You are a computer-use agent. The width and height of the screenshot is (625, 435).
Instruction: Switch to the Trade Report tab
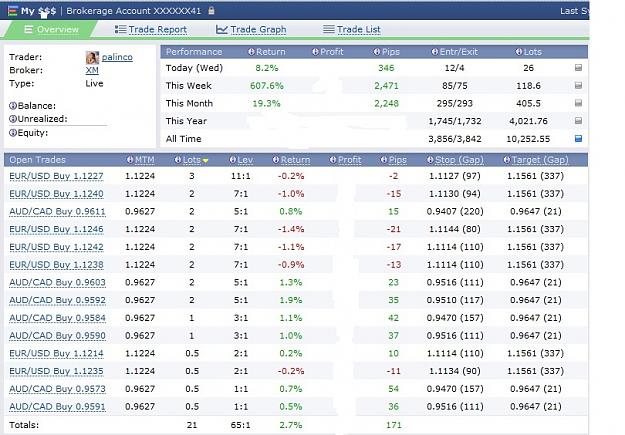tap(151, 30)
